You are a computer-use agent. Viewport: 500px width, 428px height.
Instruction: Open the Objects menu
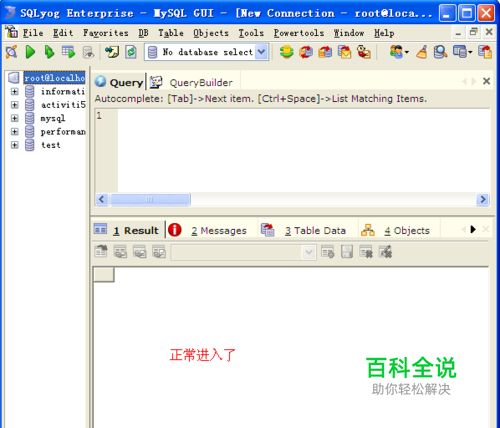click(x=211, y=33)
